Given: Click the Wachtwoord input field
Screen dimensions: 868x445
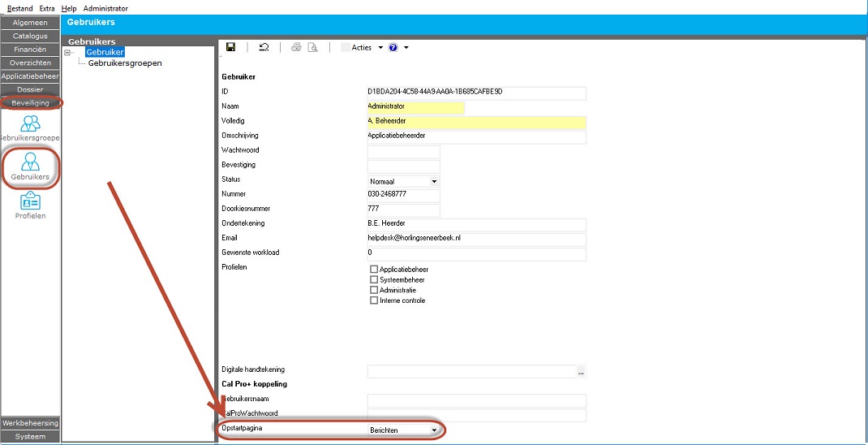Looking at the screenshot, I should (x=403, y=152).
